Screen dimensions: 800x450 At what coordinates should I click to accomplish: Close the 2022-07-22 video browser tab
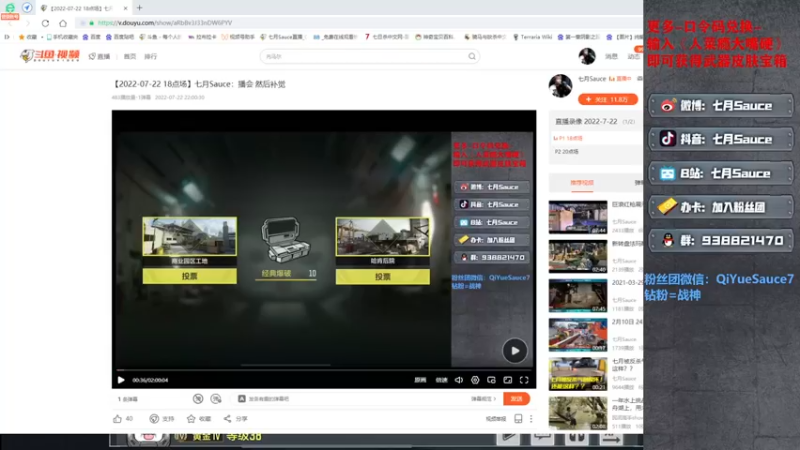126,8
